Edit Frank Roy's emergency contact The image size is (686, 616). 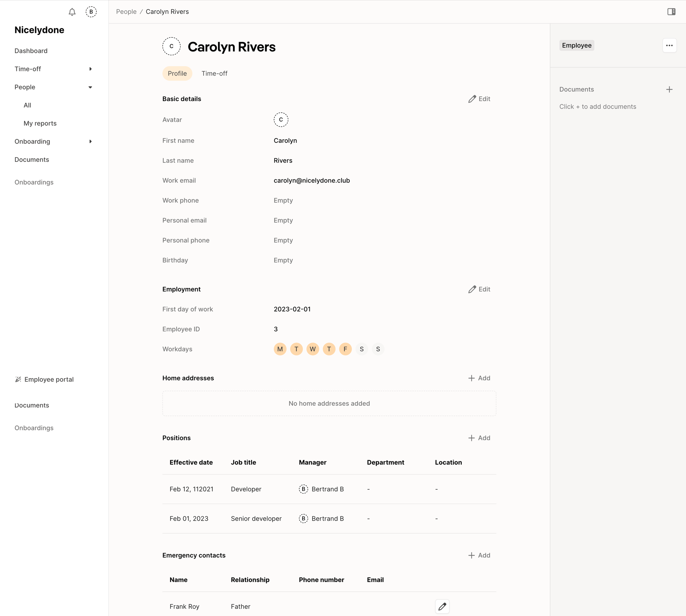click(x=442, y=606)
